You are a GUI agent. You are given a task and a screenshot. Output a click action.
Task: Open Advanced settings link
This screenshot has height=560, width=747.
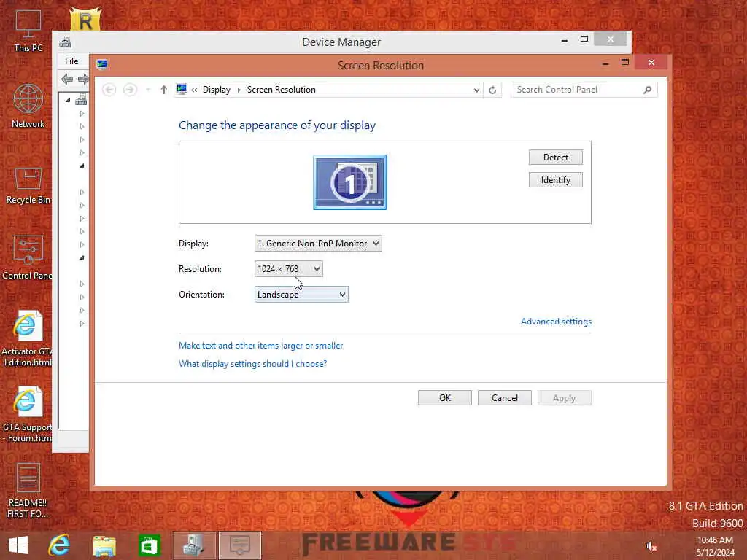[556, 322]
